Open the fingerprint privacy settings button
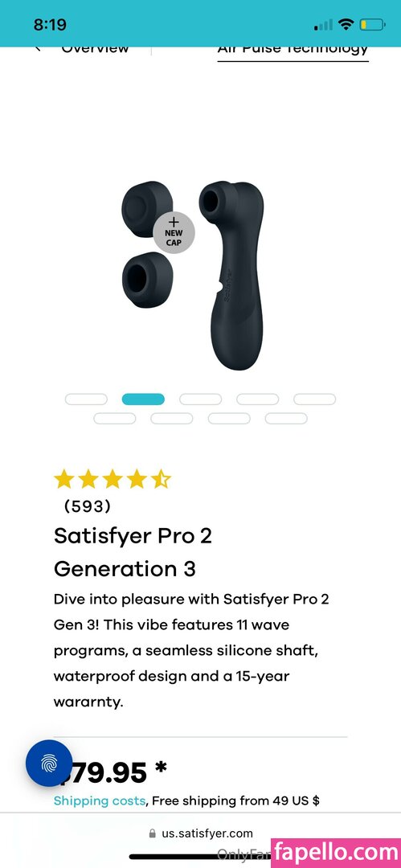401x868 pixels. [x=49, y=764]
